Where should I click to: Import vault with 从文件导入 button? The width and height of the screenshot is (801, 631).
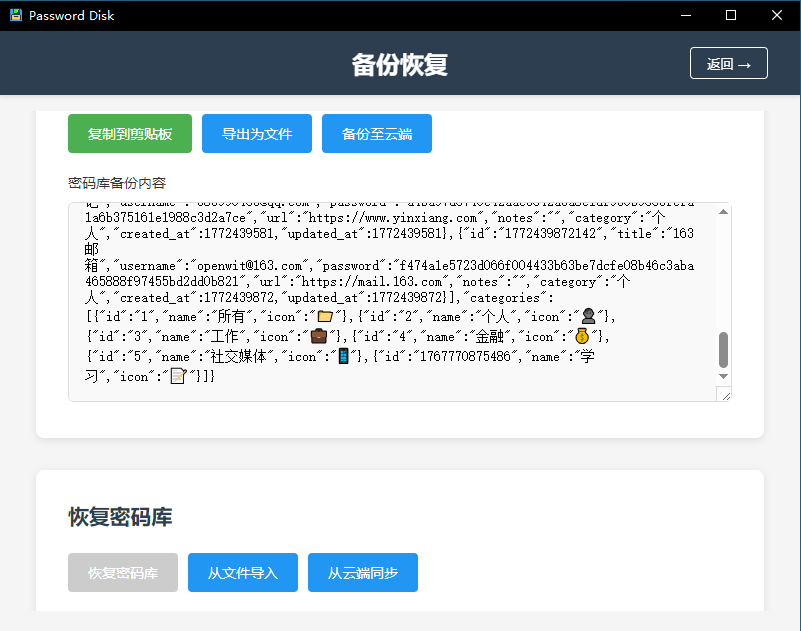[243, 573]
